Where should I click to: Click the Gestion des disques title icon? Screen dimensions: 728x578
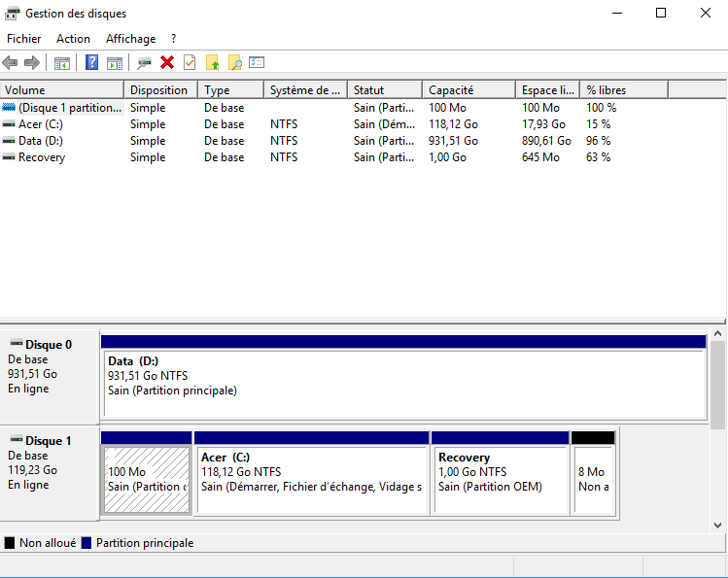[12, 13]
